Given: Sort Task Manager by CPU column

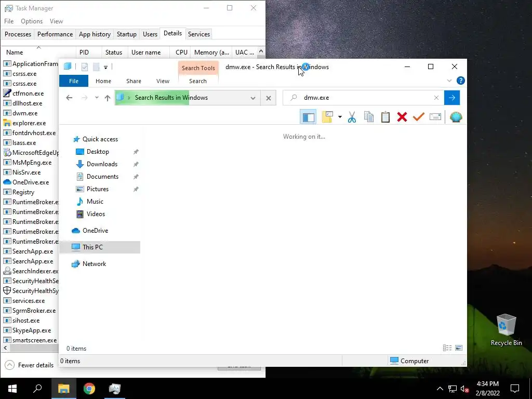Looking at the screenshot, I should 181,52.
